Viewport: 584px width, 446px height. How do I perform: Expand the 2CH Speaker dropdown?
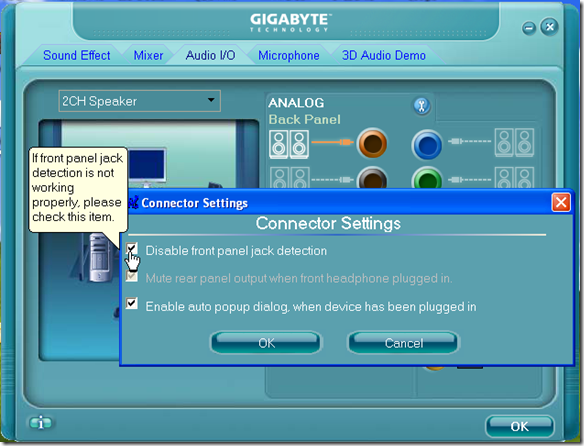coord(211,100)
